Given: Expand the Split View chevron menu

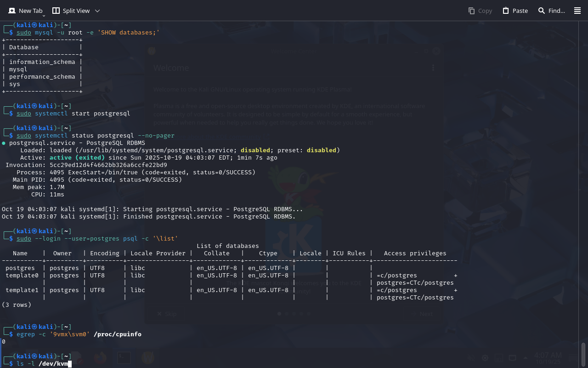Looking at the screenshot, I should (97, 11).
